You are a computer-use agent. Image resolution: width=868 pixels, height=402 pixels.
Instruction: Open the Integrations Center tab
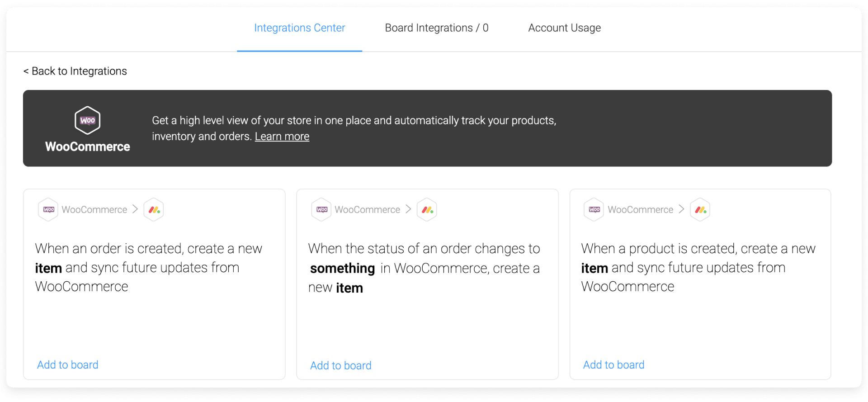(299, 28)
